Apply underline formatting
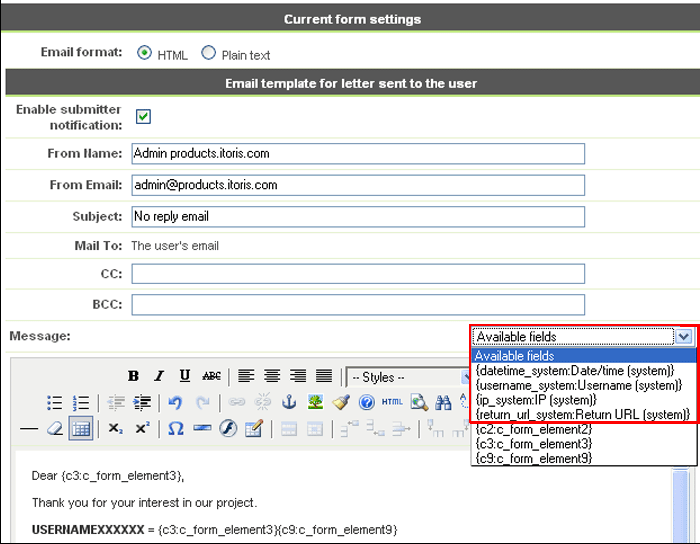 click(185, 376)
